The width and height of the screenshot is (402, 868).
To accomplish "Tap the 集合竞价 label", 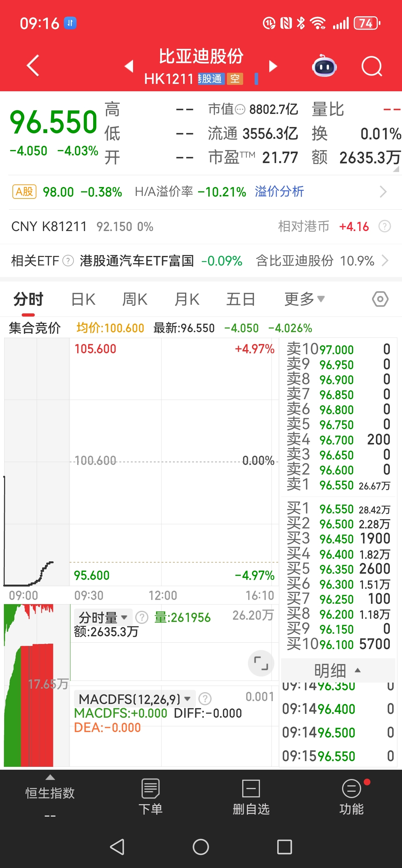I will 35,328.
